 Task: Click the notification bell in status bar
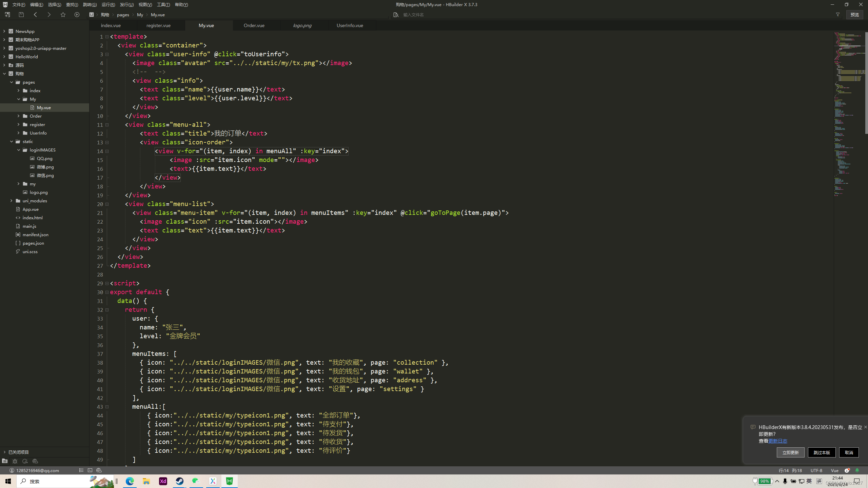coord(857,470)
